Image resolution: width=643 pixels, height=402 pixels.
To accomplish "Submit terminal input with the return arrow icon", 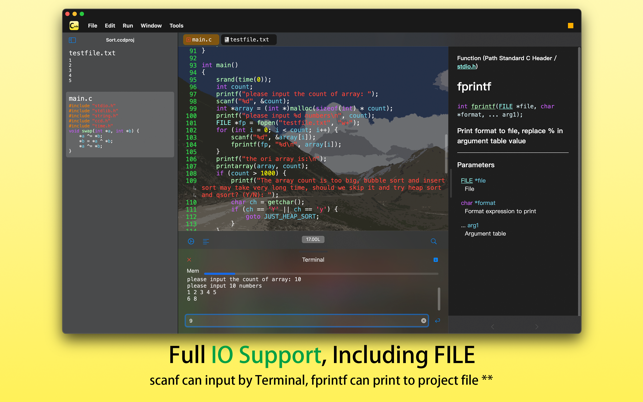I will click(438, 320).
